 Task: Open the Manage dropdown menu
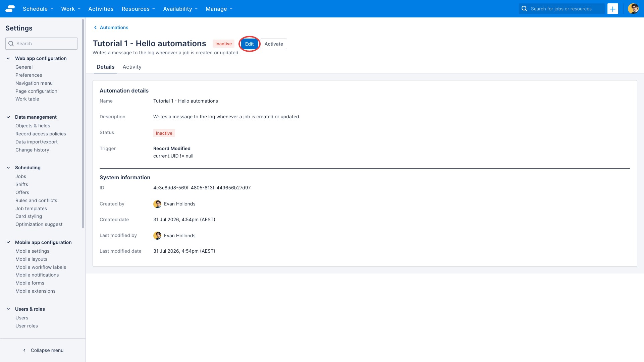pyautogui.click(x=219, y=9)
